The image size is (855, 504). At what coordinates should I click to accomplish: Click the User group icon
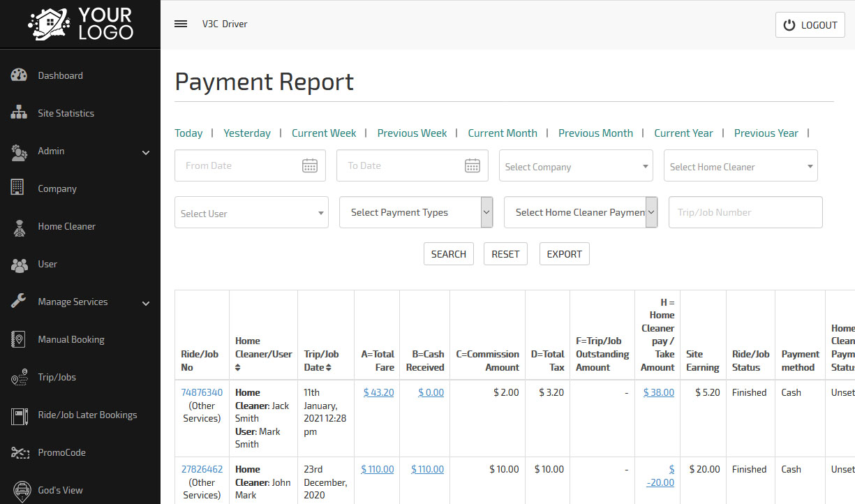click(19, 264)
